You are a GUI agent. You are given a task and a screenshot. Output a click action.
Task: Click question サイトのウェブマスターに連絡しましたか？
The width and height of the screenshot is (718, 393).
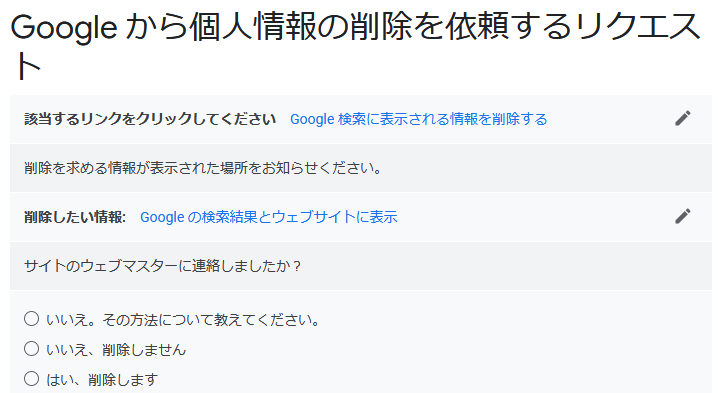tap(163, 266)
